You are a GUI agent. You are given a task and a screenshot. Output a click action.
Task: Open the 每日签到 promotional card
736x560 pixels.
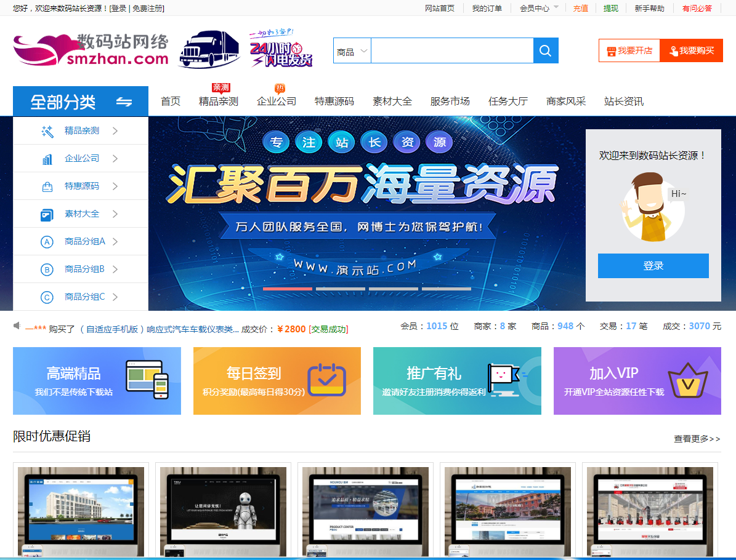(277, 381)
